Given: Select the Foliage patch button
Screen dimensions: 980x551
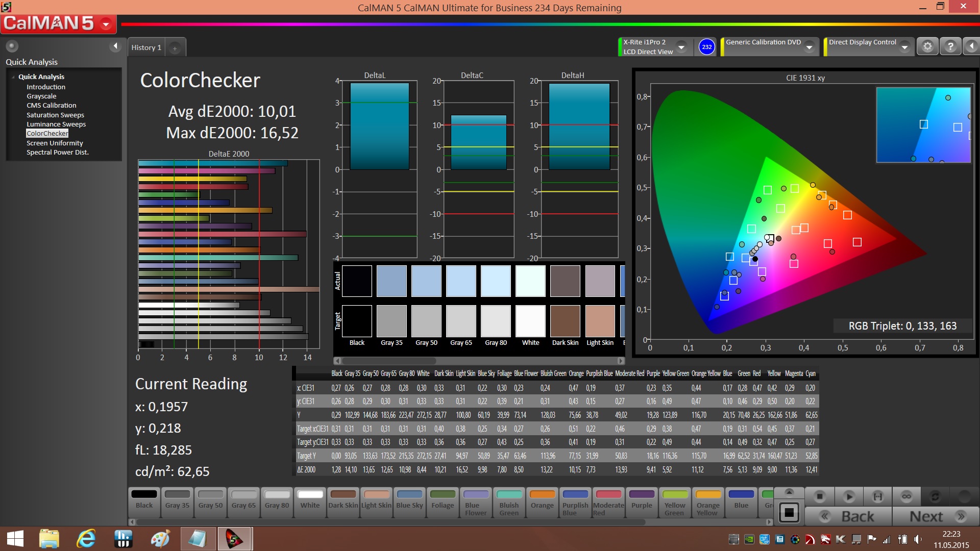Looking at the screenshot, I should 443,503.
